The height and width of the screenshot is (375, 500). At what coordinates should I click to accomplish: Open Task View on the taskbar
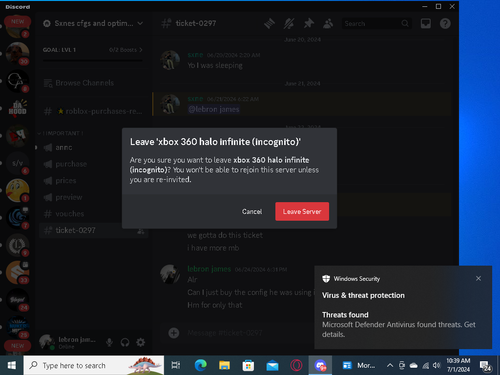176,366
